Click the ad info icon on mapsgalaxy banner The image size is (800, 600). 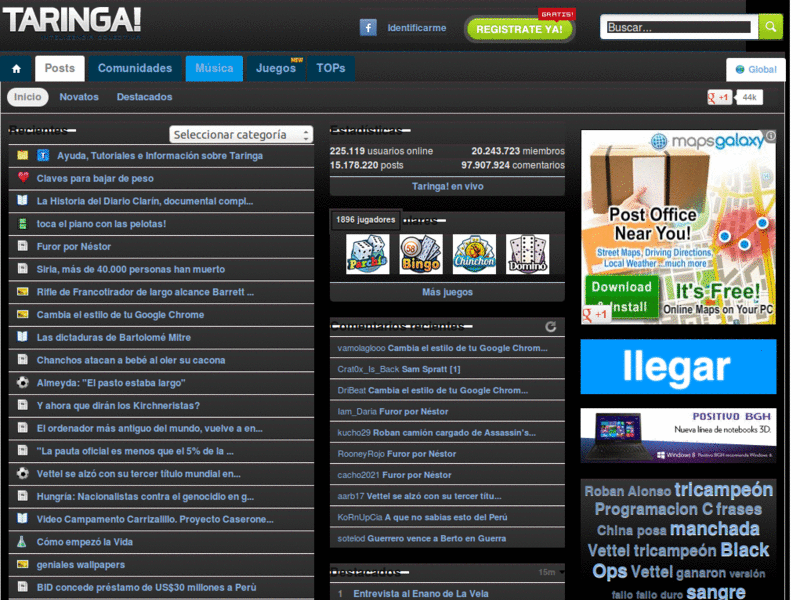pyautogui.click(x=770, y=136)
